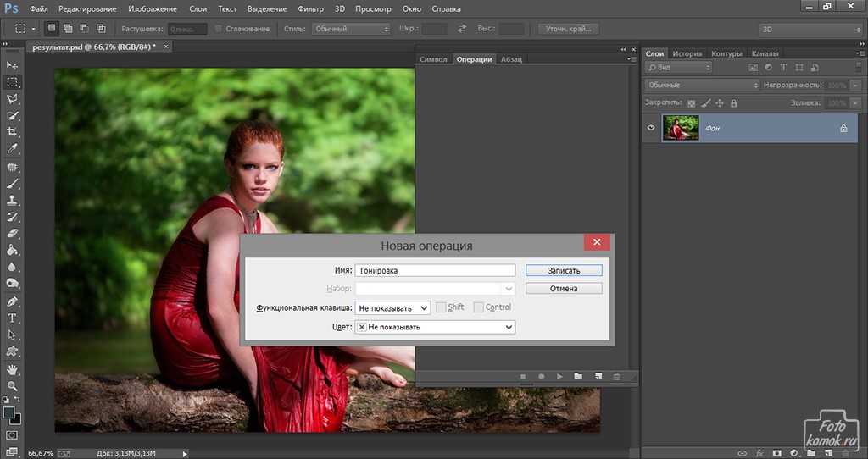This screenshot has width=868, height=459.
Task: Open the Цвет dropdown list
Action: point(436,327)
